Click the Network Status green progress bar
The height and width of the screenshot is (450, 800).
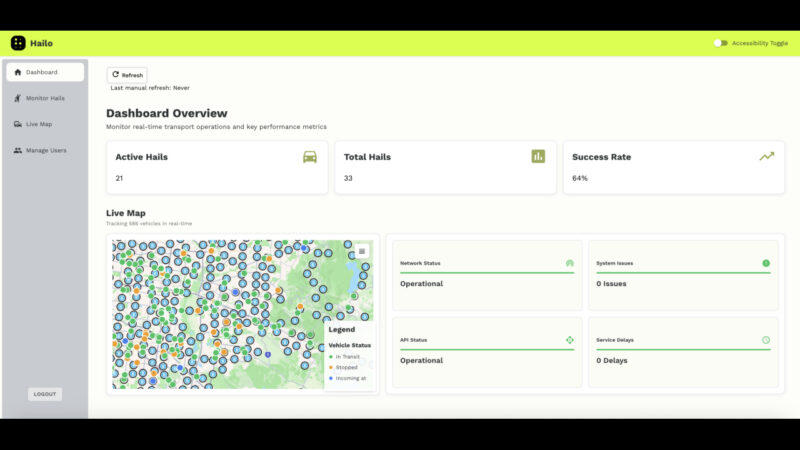point(487,273)
